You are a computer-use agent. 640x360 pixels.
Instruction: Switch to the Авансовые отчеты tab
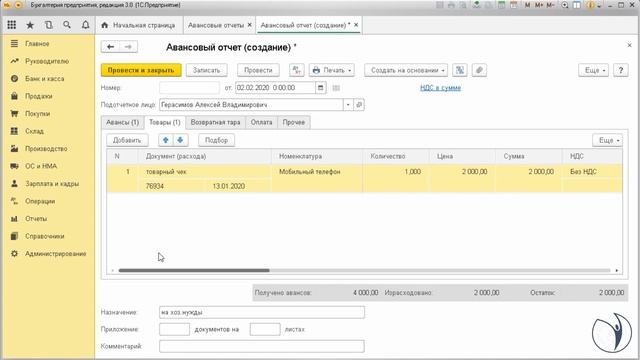coord(216,25)
